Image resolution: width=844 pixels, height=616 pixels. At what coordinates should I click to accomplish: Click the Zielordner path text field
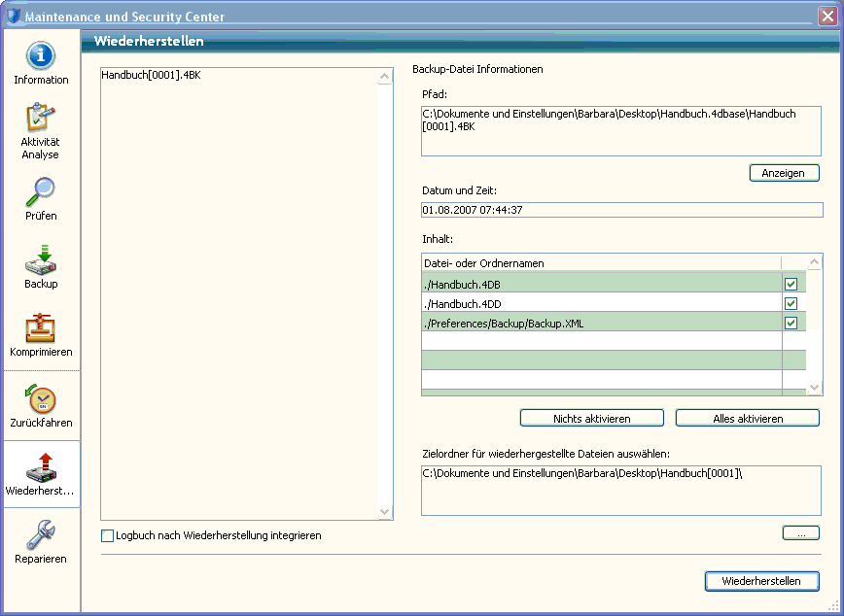(620, 489)
